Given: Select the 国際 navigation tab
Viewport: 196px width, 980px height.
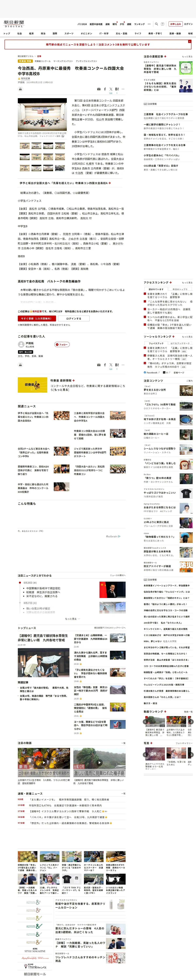Looking at the screenshot, I should 55,33.
